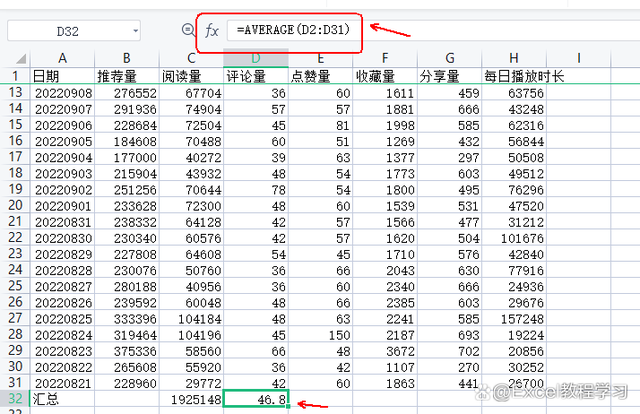The height and width of the screenshot is (414, 640).
Task: Select row 32 header
Action: [x=15, y=399]
